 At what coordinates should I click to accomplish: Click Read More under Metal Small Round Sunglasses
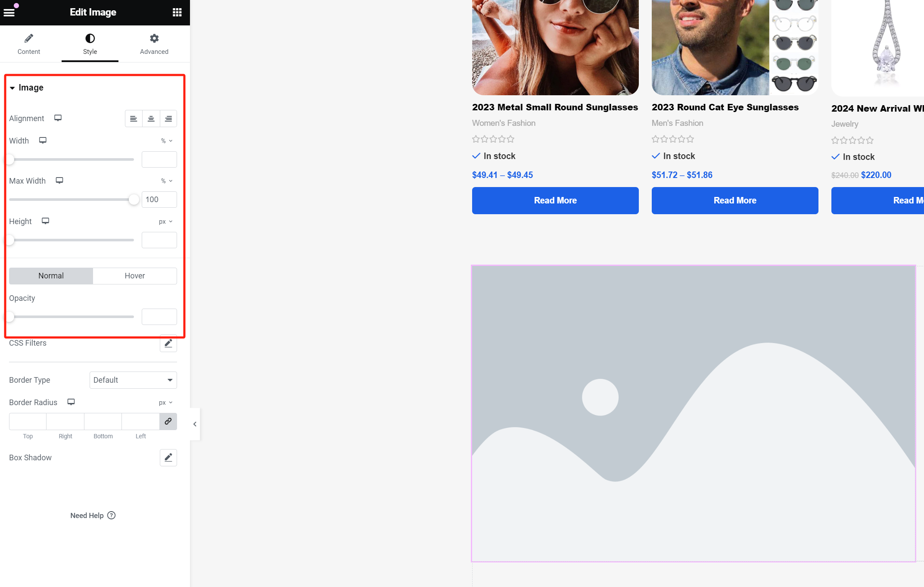[555, 200]
